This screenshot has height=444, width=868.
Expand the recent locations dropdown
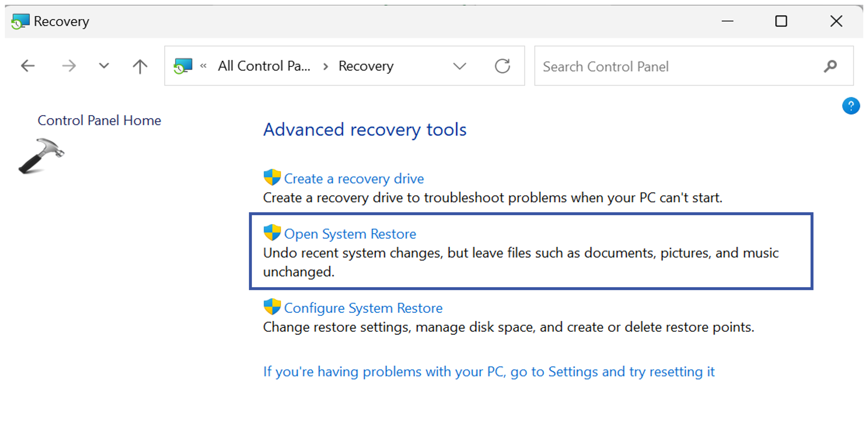click(x=104, y=66)
